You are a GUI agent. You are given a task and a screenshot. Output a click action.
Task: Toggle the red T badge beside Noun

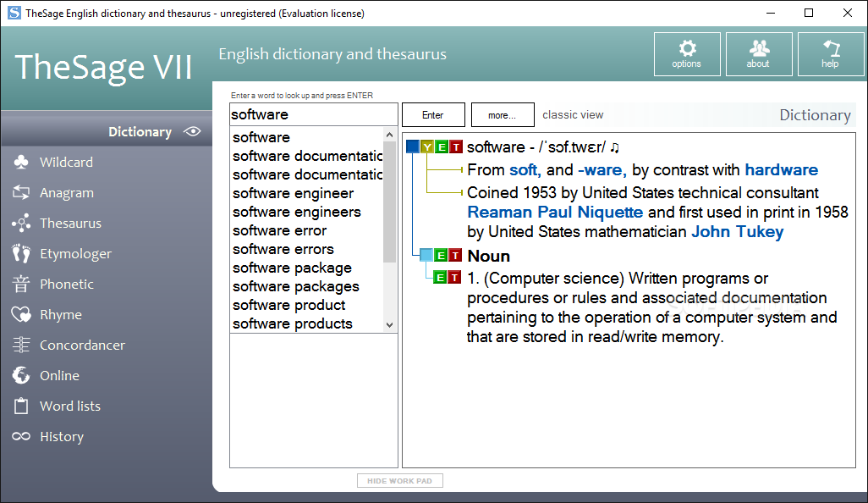pos(456,254)
